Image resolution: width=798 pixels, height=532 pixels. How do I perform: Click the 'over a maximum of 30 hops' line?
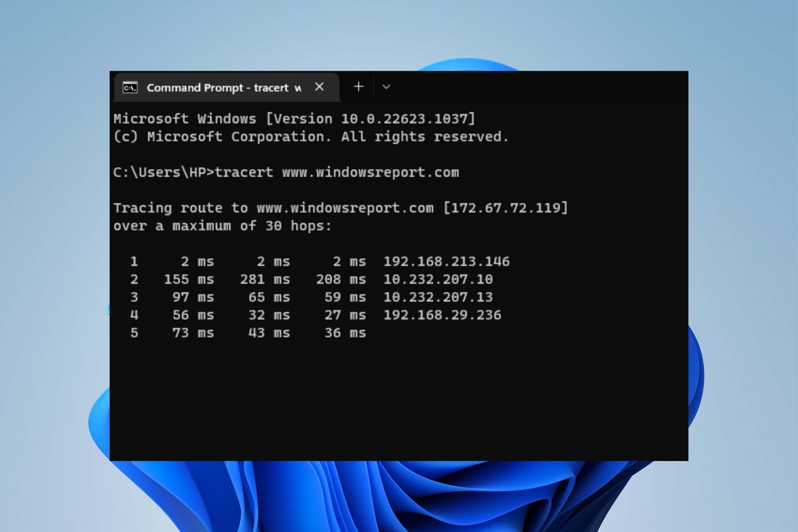[x=222, y=226]
